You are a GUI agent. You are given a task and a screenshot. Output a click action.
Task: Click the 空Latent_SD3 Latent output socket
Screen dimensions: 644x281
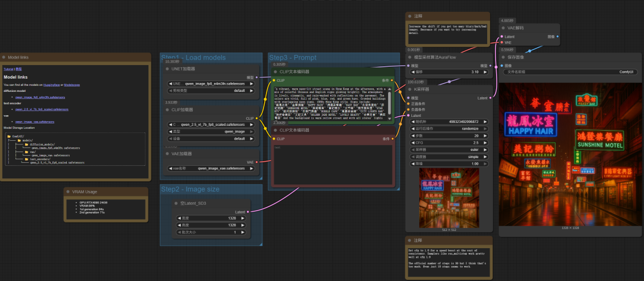(247, 212)
